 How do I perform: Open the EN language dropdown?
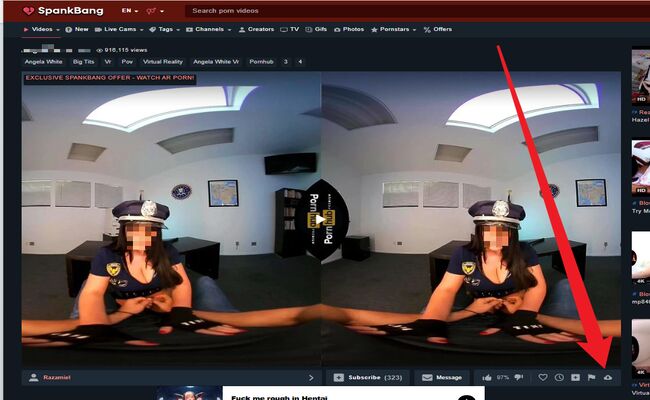tap(130, 11)
